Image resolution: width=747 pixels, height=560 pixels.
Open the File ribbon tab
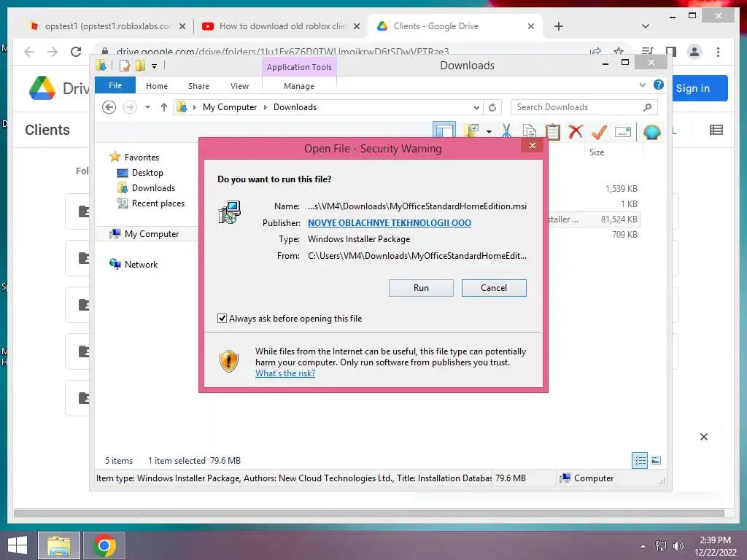[115, 86]
